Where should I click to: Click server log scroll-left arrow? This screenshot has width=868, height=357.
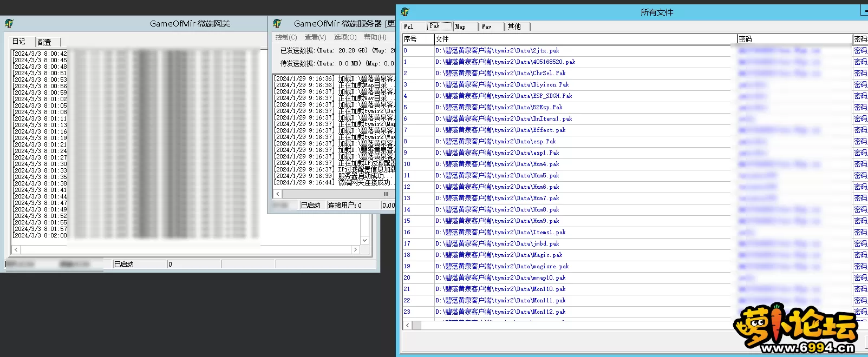tap(278, 194)
